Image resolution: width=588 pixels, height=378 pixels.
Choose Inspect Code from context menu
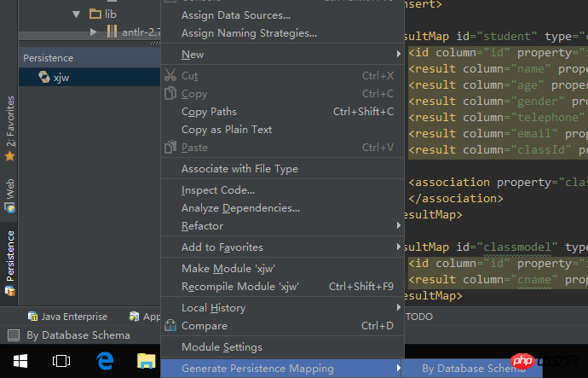218,190
